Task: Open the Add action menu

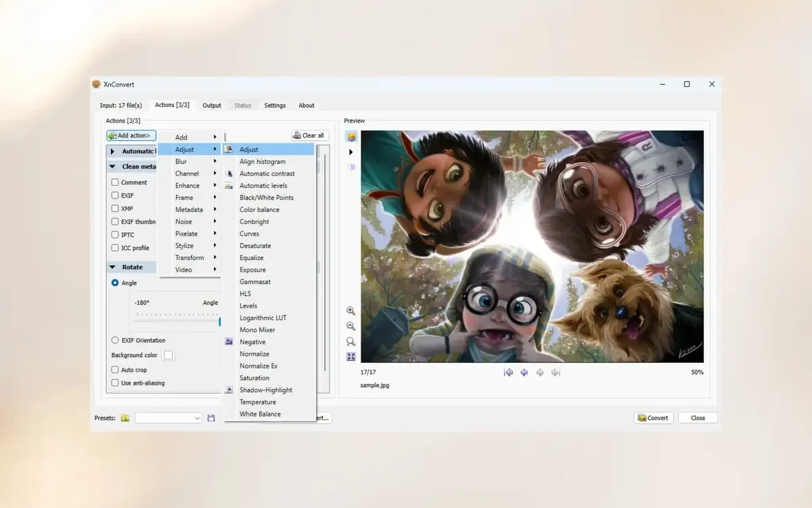Action: [x=131, y=135]
